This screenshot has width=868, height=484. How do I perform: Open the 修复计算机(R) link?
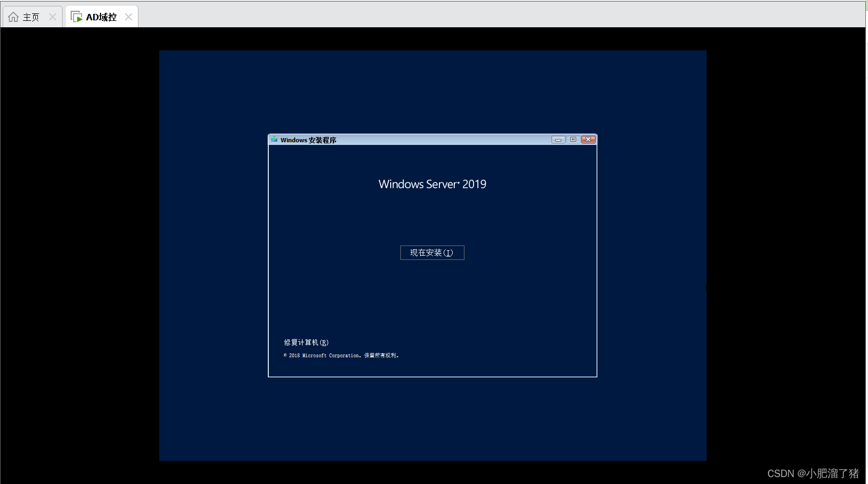[306, 342]
